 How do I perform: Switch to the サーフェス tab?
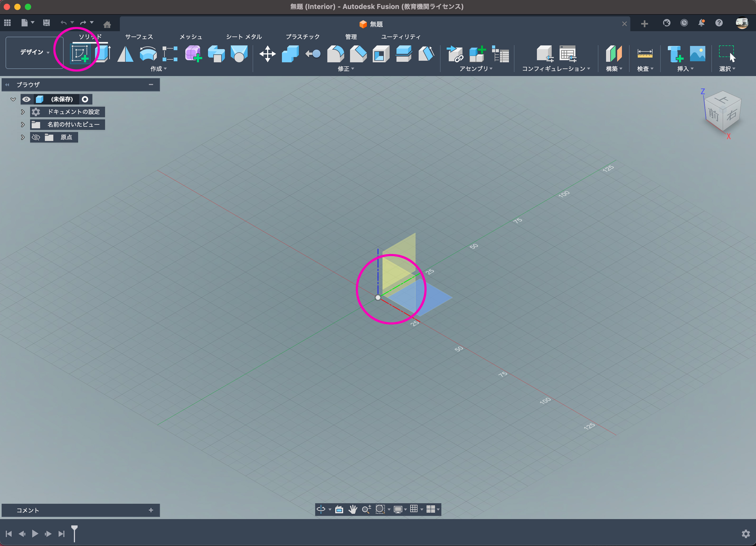pyautogui.click(x=139, y=37)
